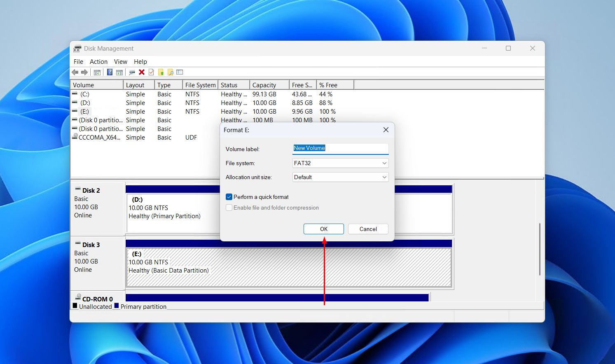The height and width of the screenshot is (364, 615).
Task: Toggle Perform a quick format checkbox
Action: click(229, 197)
